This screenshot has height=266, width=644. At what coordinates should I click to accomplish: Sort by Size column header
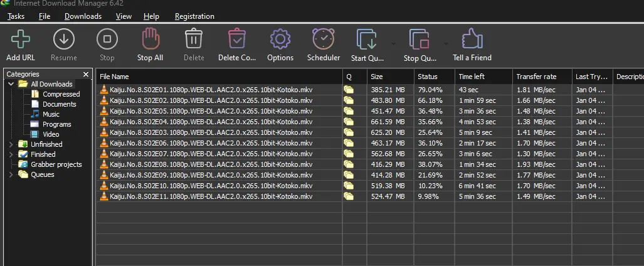[391, 77]
